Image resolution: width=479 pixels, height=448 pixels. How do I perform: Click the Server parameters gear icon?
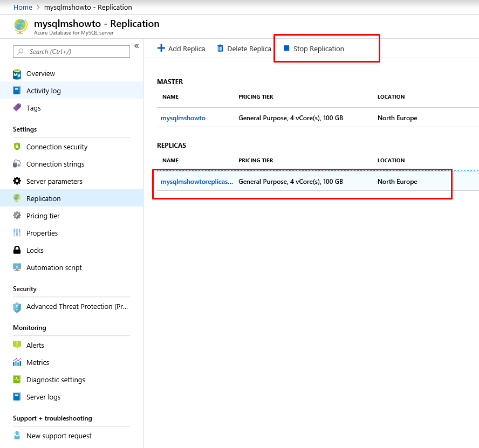[x=17, y=181]
